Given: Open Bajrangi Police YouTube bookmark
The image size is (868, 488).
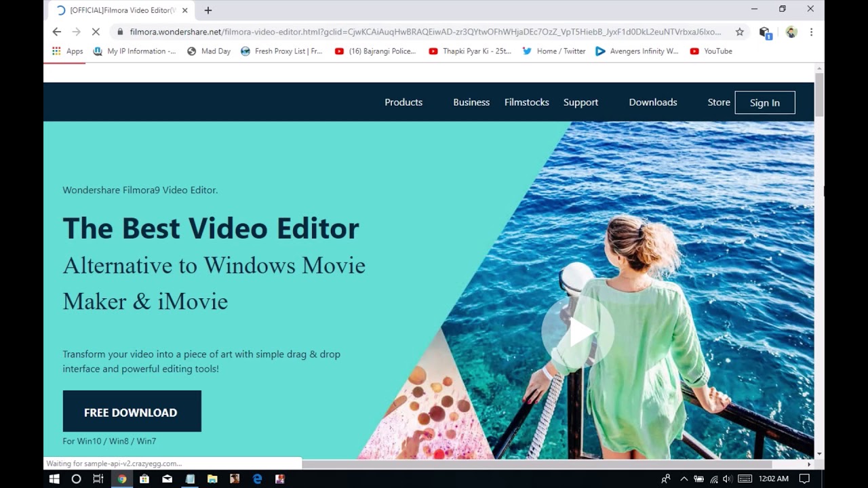Looking at the screenshot, I should pos(375,51).
